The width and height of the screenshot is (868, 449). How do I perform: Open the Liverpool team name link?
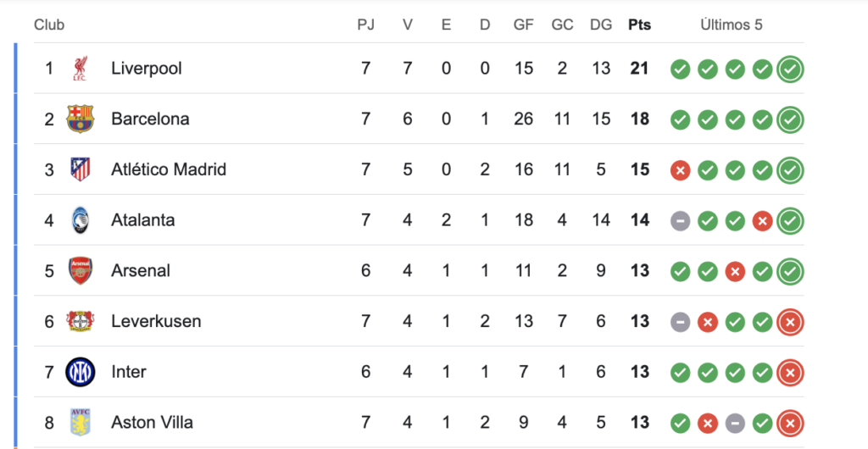(x=147, y=69)
